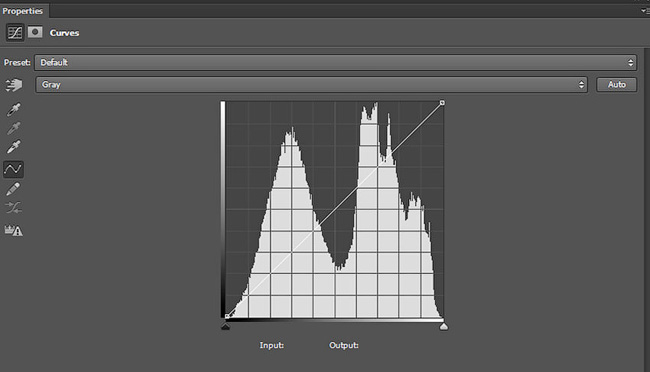Click the white point input slider triangle
Image resolution: width=650 pixels, height=372 pixels.
click(444, 327)
